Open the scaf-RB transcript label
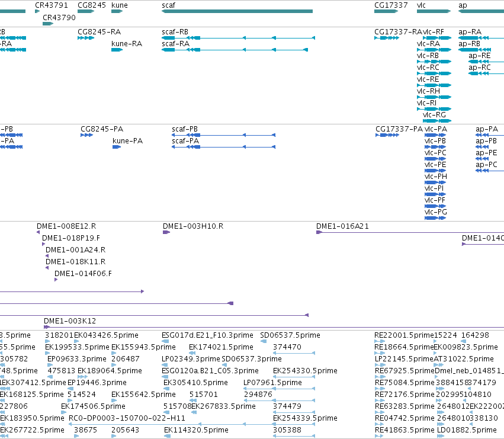Viewport: 504px width, 439px height. pos(175,32)
